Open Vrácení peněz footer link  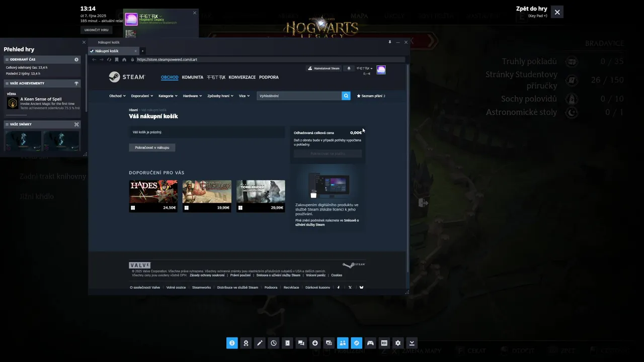tap(316, 275)
